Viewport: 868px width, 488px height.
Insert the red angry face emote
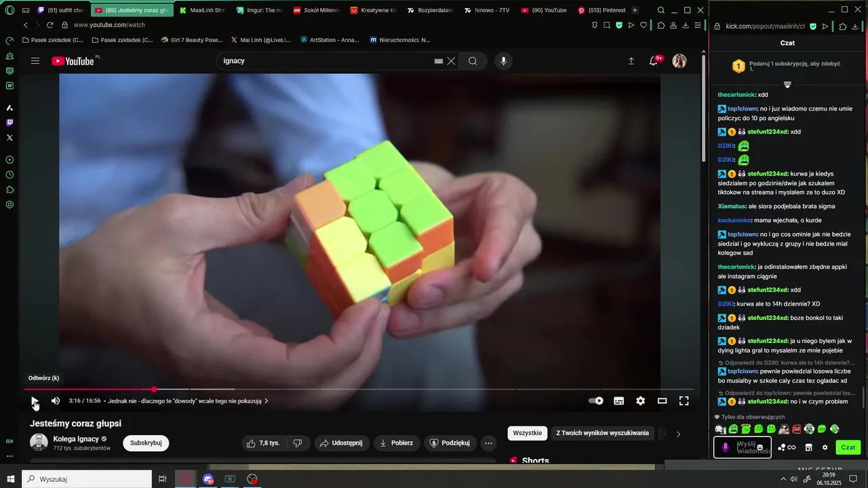(797, 429)
